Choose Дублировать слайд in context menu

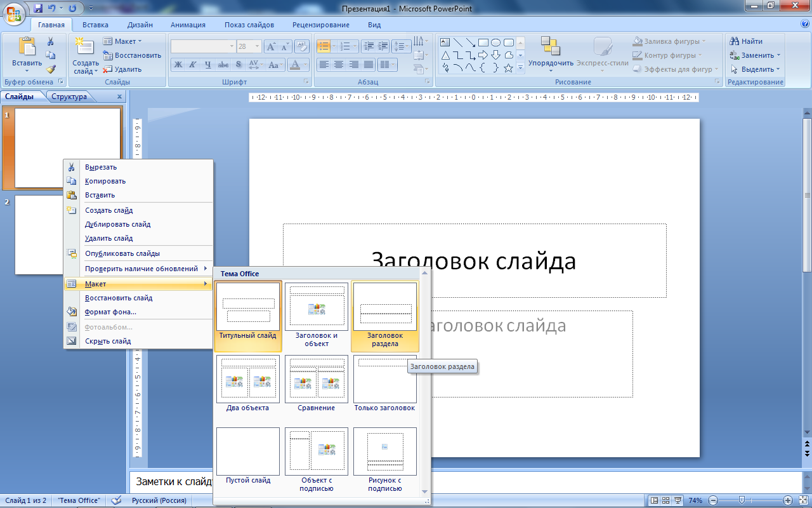138,224
